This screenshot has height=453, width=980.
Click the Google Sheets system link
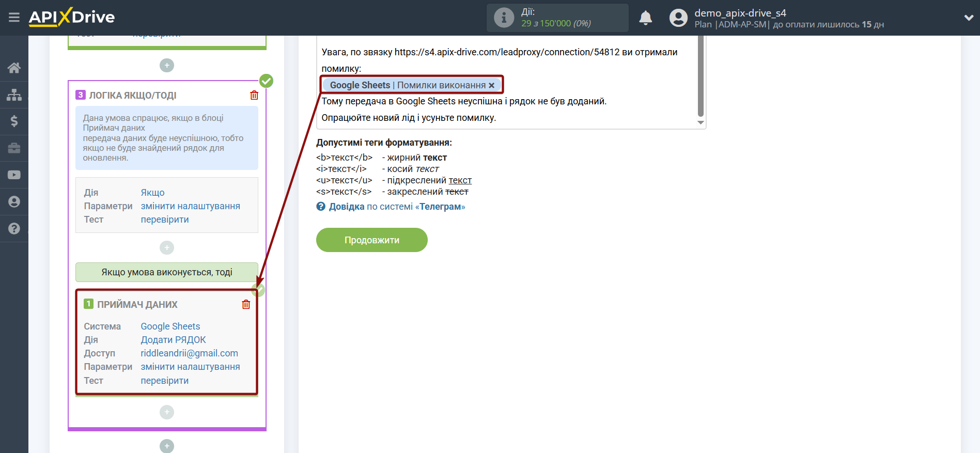(x=170, y=326)
